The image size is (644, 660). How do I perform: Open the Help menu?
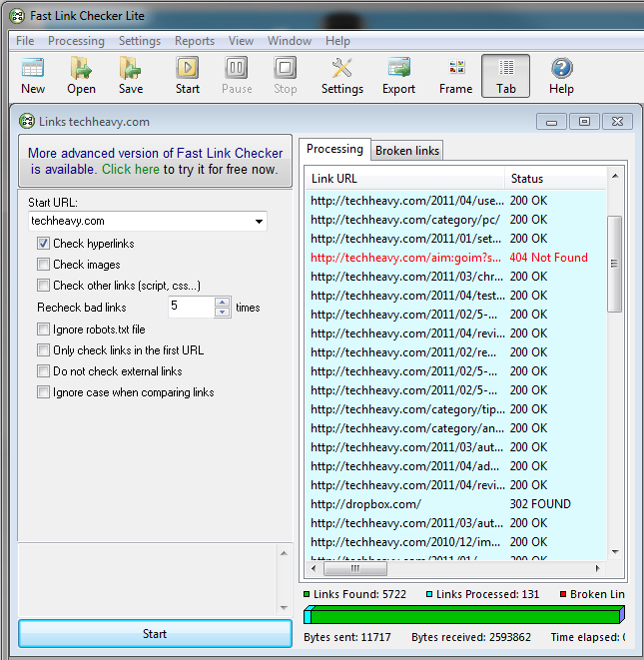337,41
